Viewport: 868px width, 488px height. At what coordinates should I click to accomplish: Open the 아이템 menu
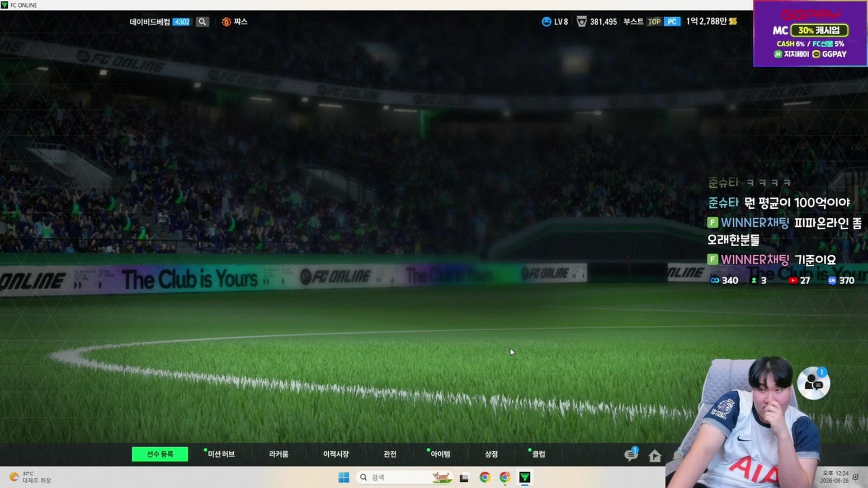pos(440,454)
